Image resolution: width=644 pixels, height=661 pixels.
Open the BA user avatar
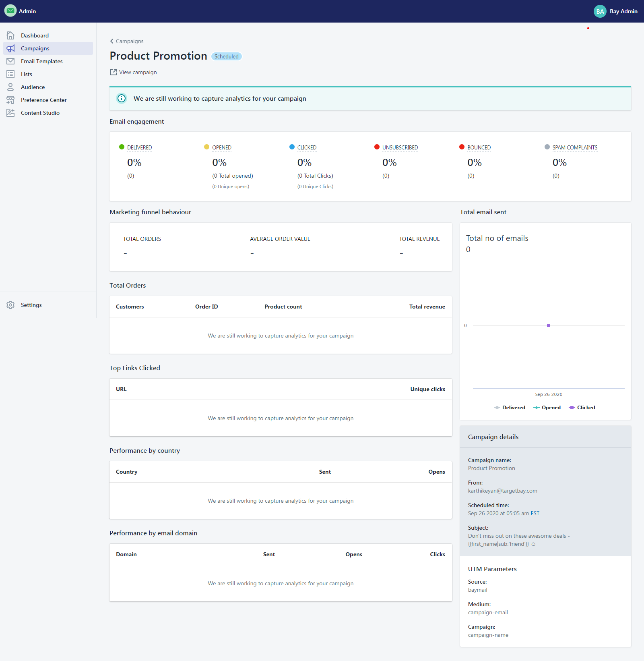click(x=600, y=11)
